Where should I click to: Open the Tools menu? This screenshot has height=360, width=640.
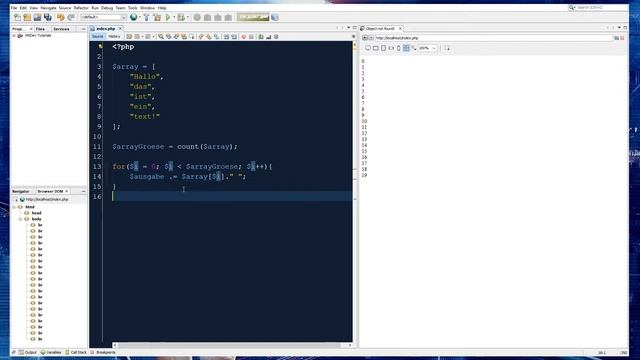[x=132, y=8]
